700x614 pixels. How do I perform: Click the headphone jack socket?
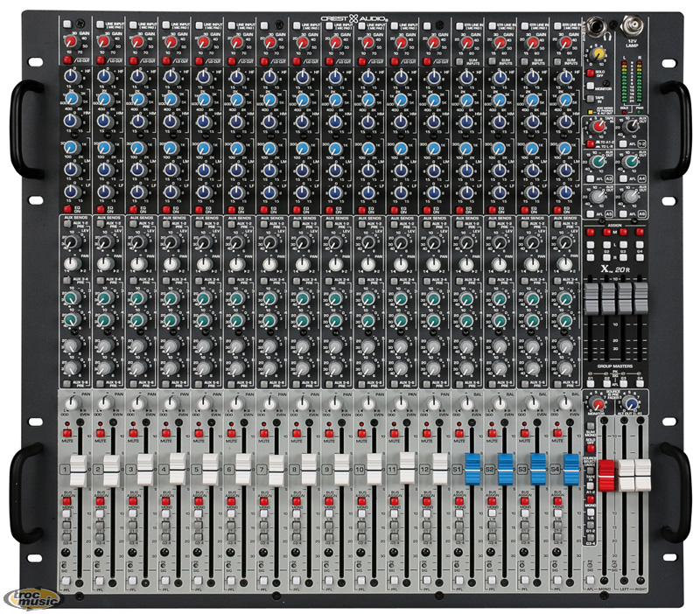(x=598, y=25)
